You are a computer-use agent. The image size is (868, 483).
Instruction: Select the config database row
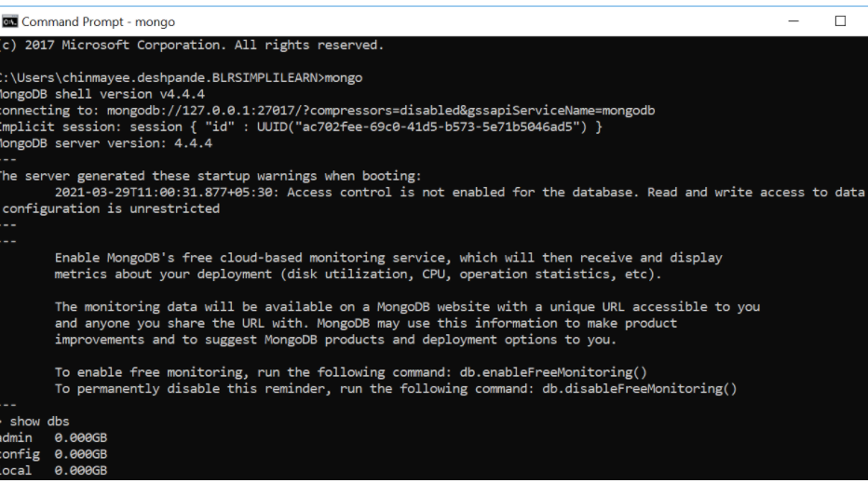(x=53, y=454)
